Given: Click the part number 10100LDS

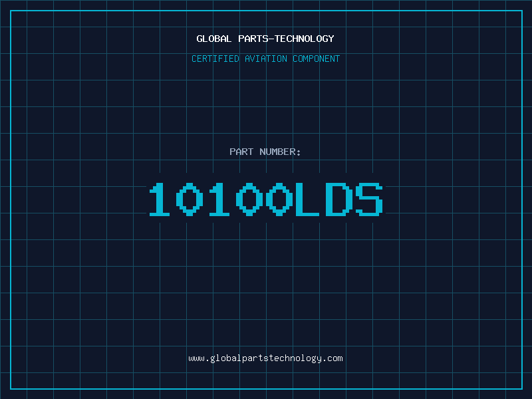Looking at the screenshot, I should tap(266, 199).
